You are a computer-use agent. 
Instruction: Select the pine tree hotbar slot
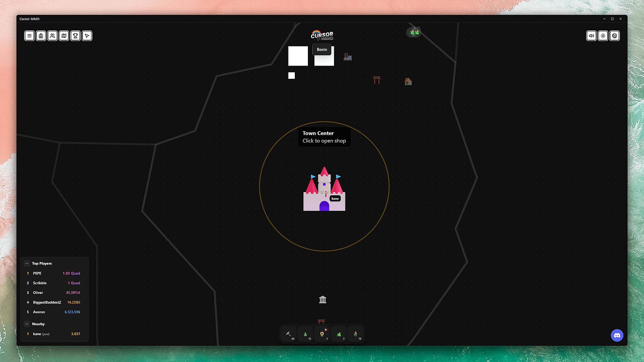[x=305, y=334]
